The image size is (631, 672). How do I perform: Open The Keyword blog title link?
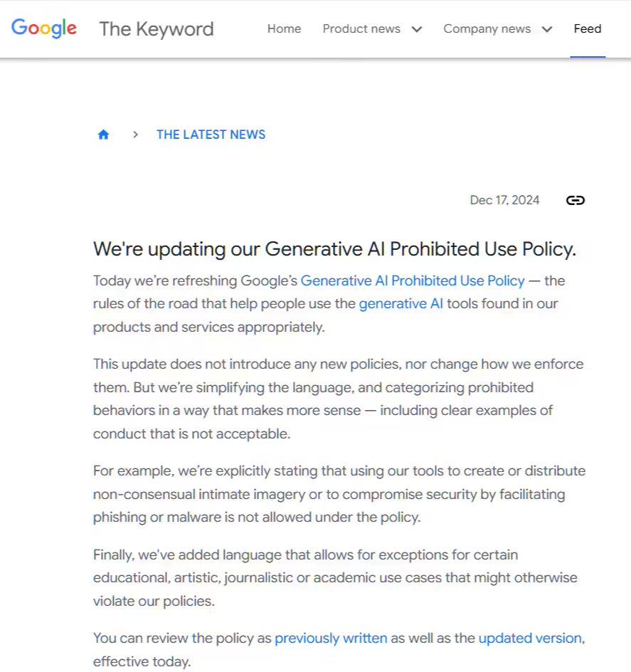156,29
